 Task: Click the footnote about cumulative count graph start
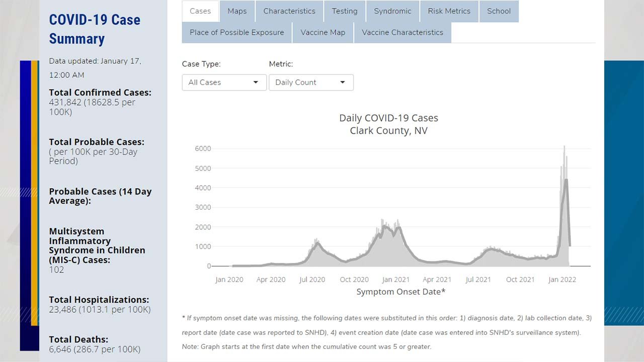306,346
